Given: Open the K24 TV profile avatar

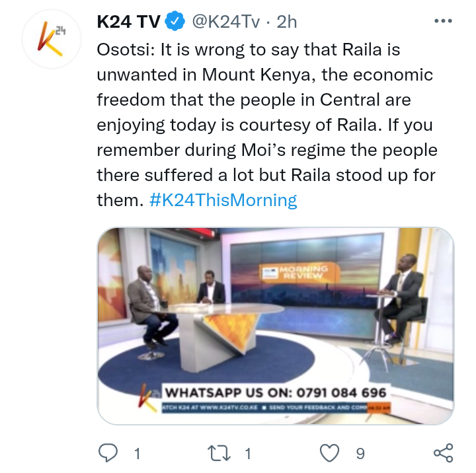Looking at the screenshot, I should (52, 39).
